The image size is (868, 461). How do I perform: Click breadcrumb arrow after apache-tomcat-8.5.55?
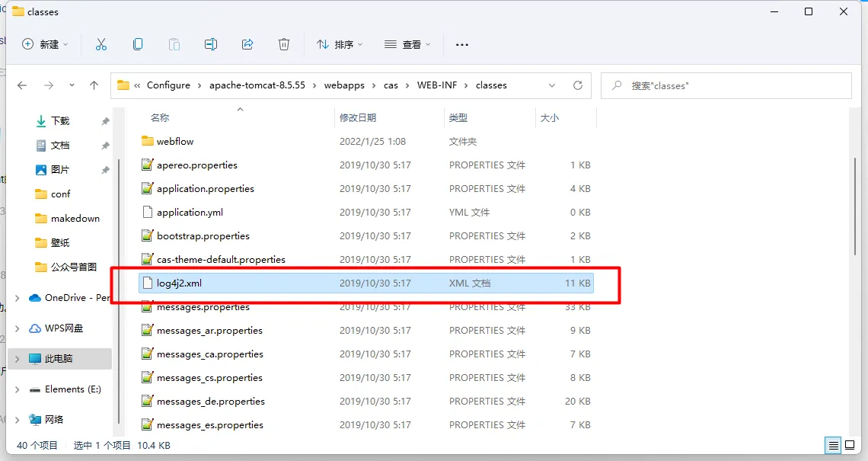click(x=315, y=85)
